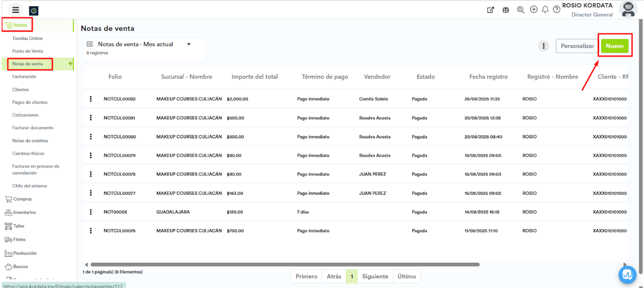Click the Personalizar button
Image resolution: width=644 pixels, height=288 pixels.
coord(577,46)
